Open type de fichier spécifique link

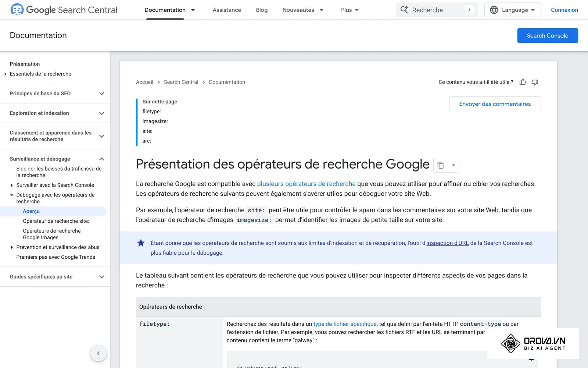click(x=345, y=324)
